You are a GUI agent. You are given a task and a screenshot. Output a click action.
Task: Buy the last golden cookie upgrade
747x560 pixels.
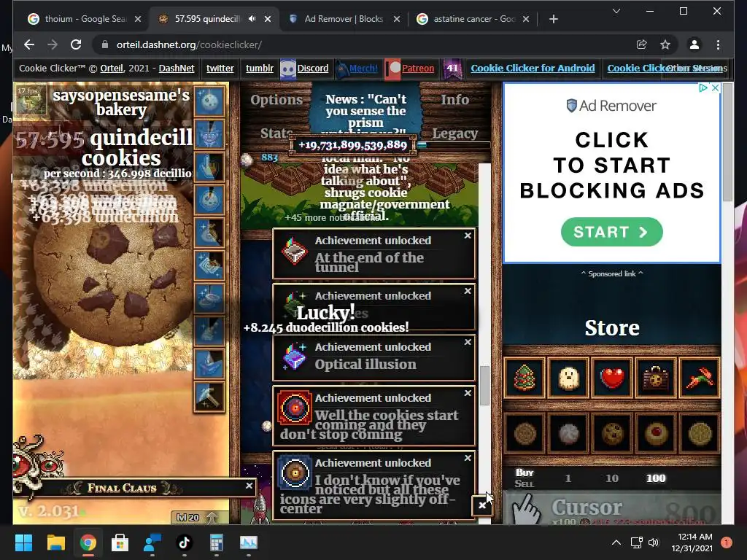(x=700, y=433)
